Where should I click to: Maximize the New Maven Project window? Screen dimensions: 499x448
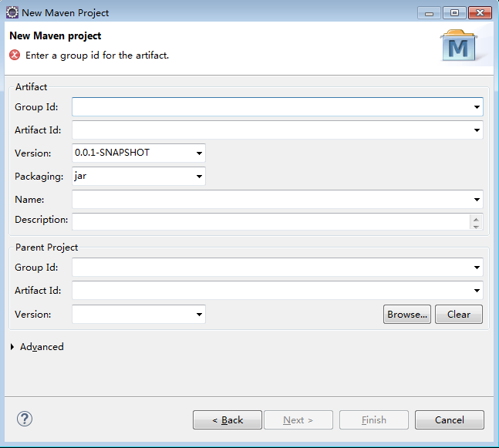454,13
